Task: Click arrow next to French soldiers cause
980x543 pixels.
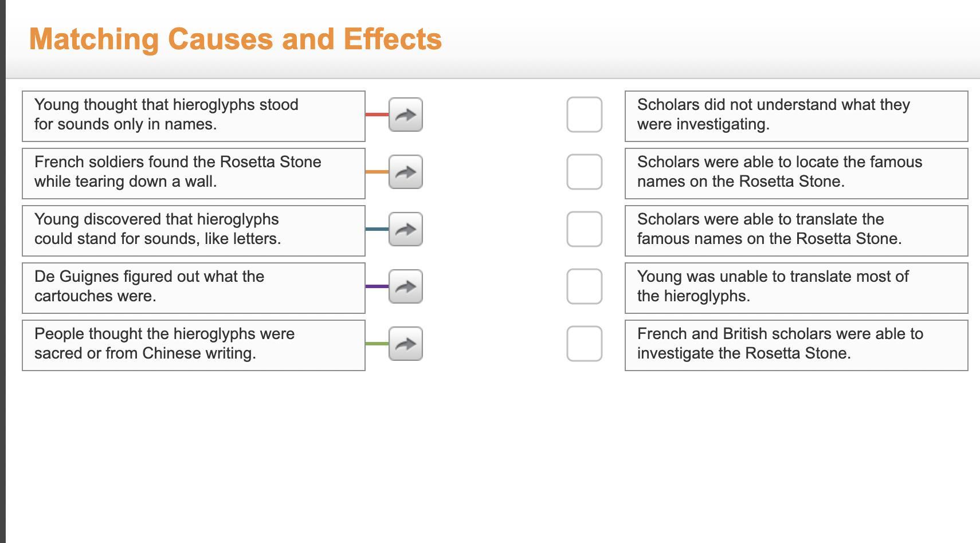Action: [406, 172]
